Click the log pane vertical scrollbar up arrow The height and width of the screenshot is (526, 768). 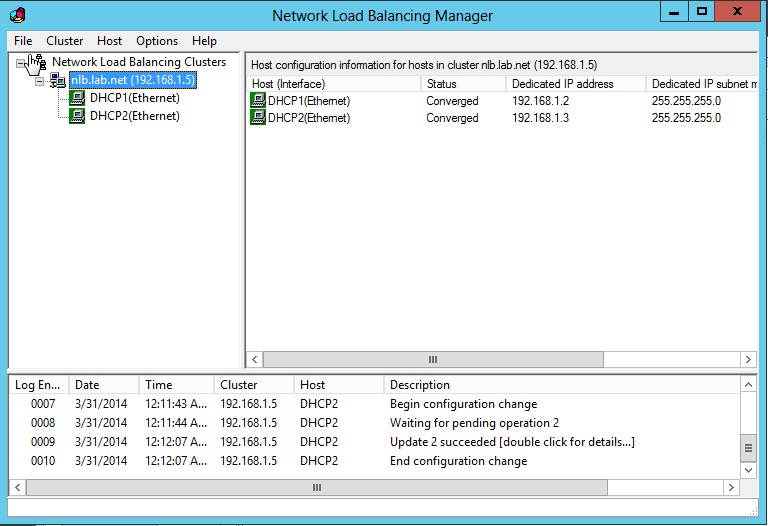click(x=749, y=384)
